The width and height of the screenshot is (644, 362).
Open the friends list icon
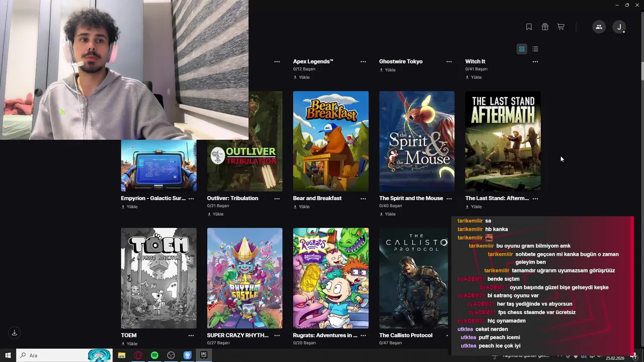pyautogui.click(x=599, y=27)
